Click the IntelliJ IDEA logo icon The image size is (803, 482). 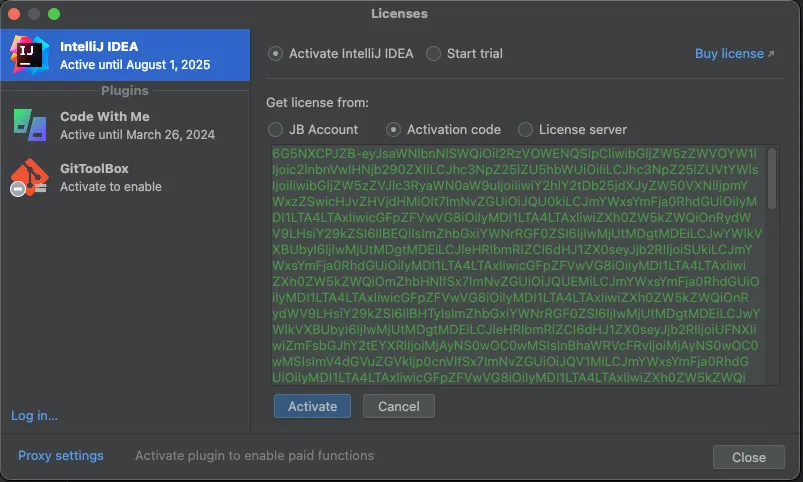29,54
